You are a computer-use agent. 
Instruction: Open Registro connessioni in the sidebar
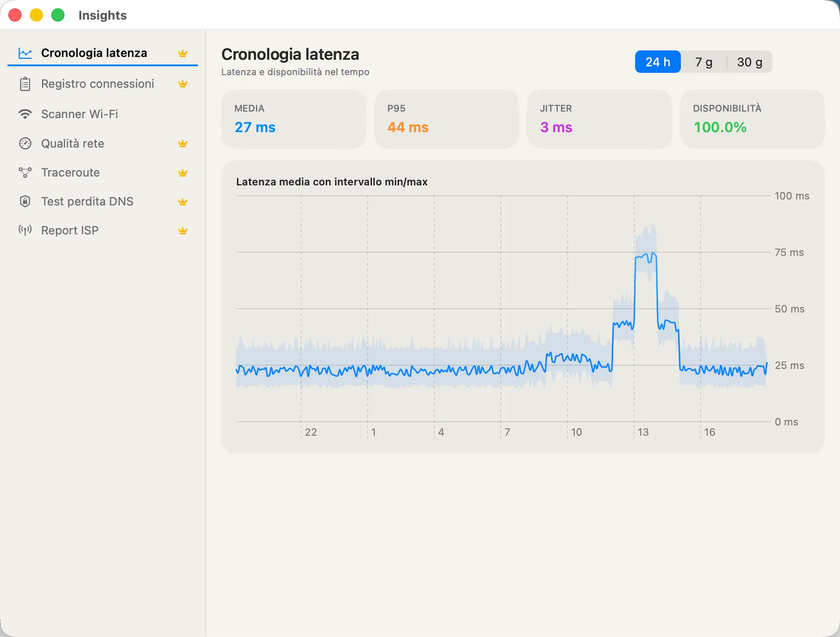coord(103,84)
